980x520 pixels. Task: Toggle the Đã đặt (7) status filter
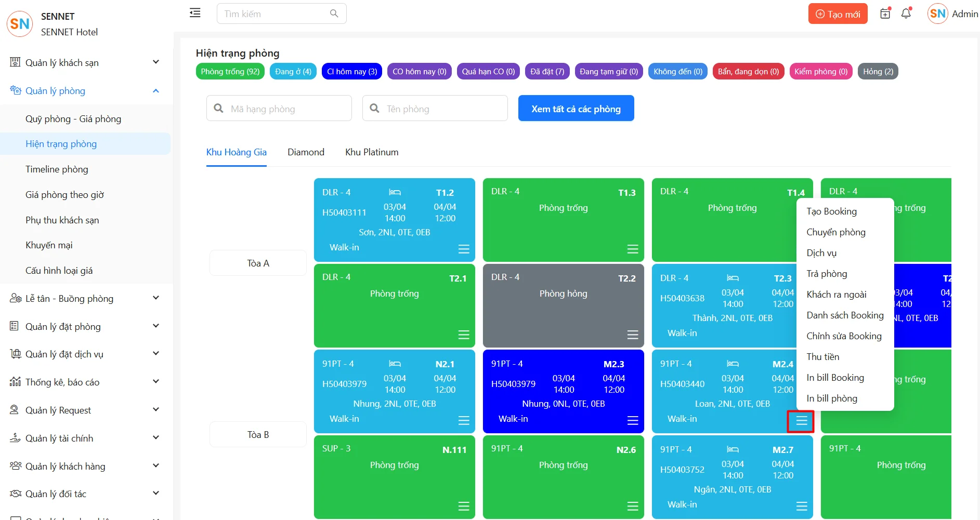click(x=547, y=72)
